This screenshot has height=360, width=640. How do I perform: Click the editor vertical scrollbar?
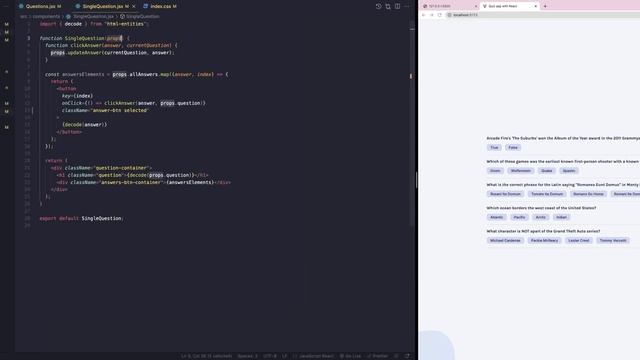pos(411,122)
